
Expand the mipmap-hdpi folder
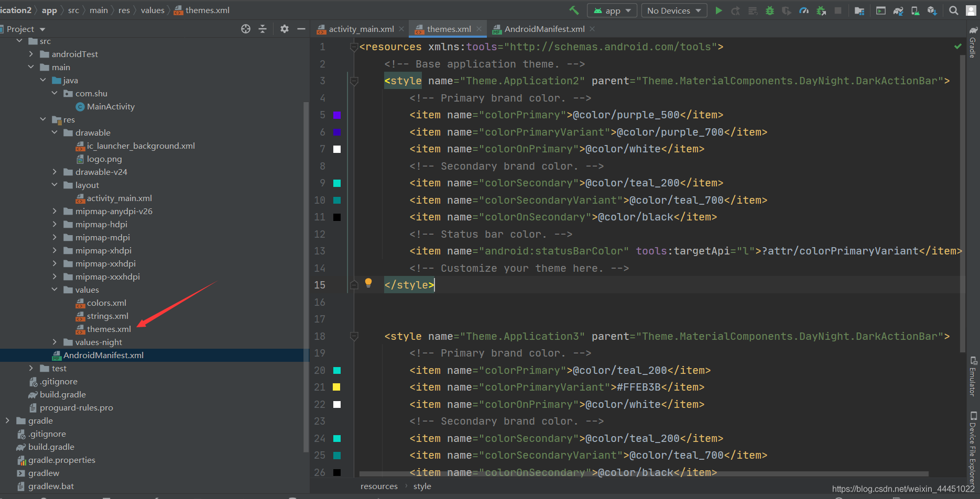click(x=55, y=224)
